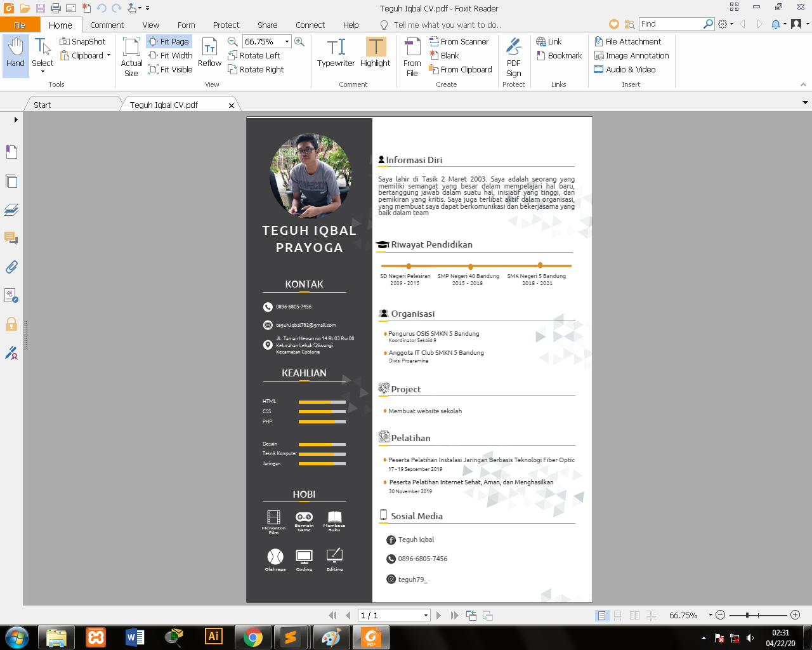Select the Hand tool
Viewport: 812px width, 650px height.
click(16, 56)
